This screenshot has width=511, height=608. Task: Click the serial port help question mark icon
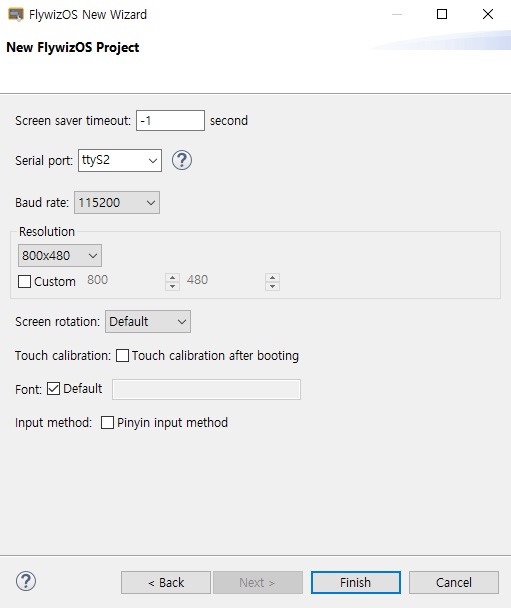click(x=182, y=160)
